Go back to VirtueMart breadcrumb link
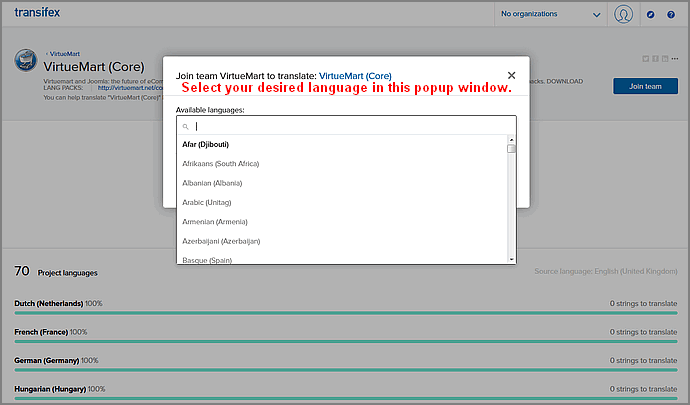690x405 pixels. coord(63,54)
